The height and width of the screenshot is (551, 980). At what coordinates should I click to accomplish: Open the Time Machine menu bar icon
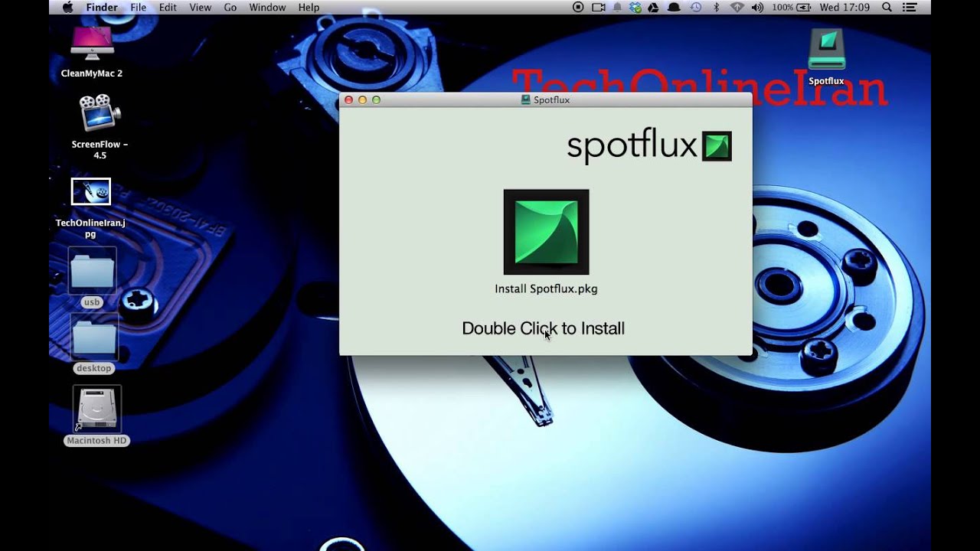click(696, 7)
